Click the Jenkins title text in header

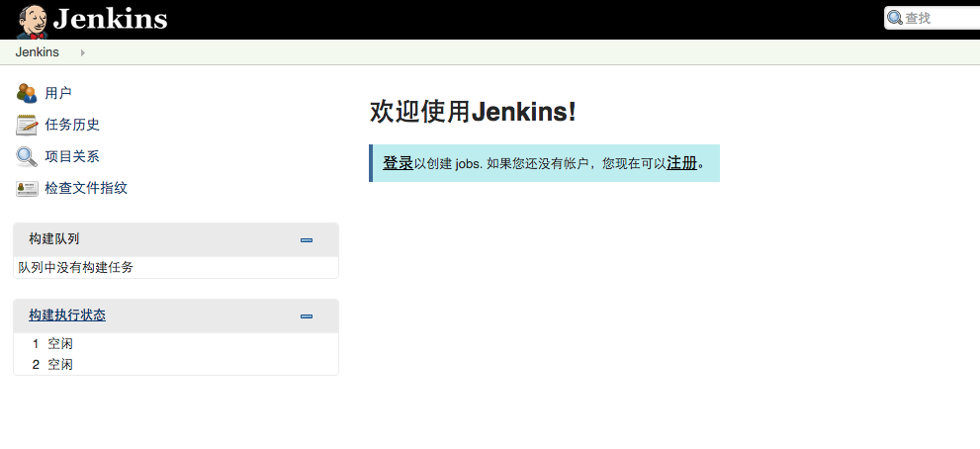pos(110,19)
